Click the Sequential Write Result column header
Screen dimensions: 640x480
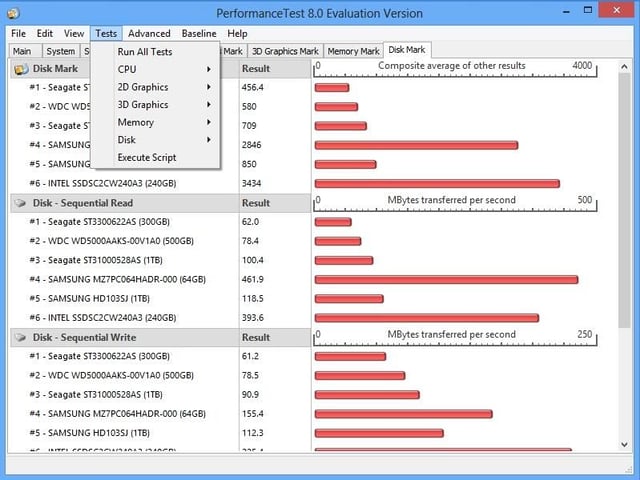point(275,338)
